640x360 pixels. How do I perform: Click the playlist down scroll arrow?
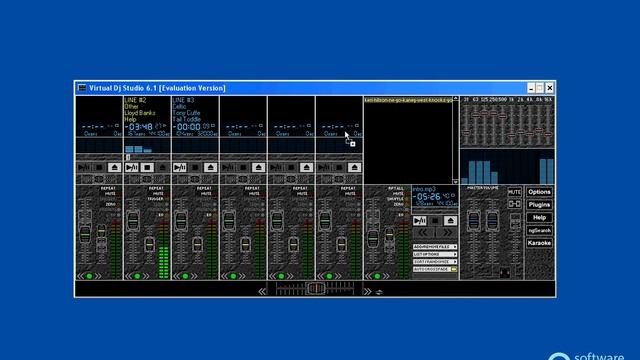(x=456, y=182)
